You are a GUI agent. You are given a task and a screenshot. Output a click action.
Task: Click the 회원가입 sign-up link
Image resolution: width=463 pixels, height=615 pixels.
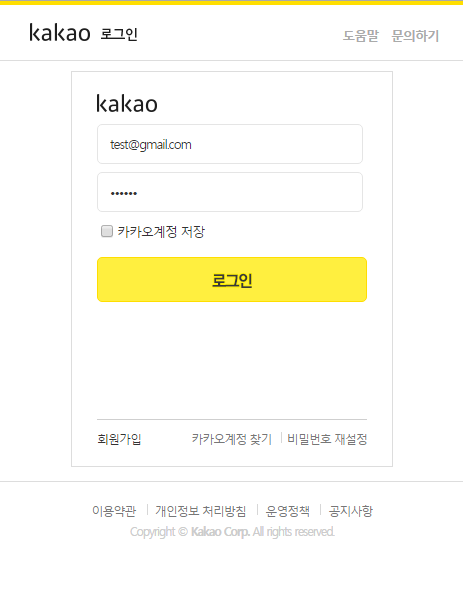[119, 439]
